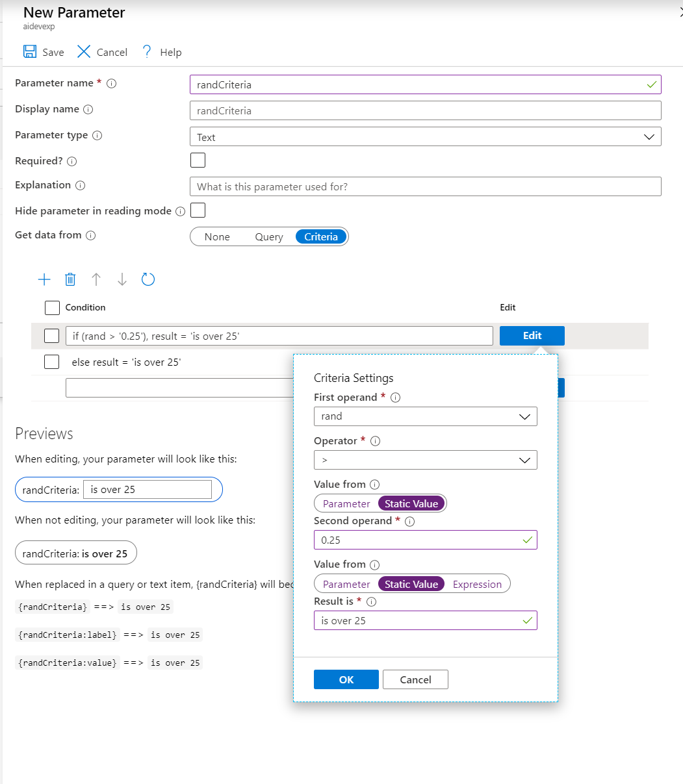Click the Save disk icon
Image resolution: width=683 pixels, height=784 pixels.
(30, 52)
